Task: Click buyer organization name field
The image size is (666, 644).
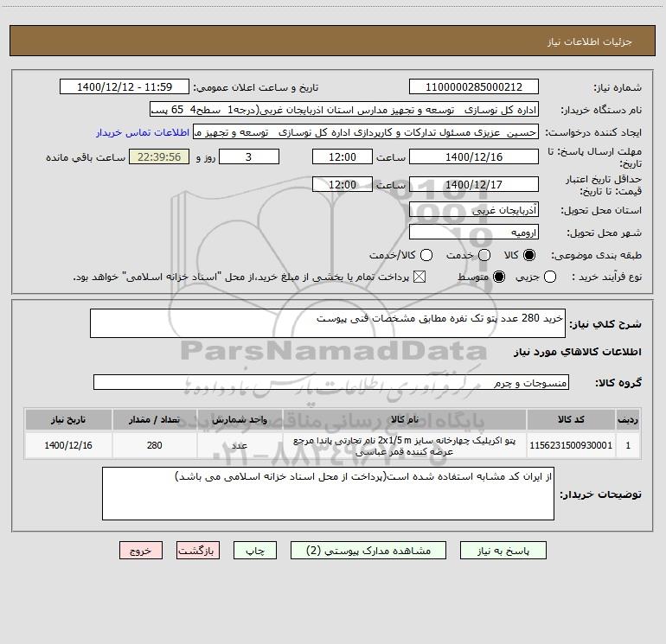Action: [x=344, y=109]
